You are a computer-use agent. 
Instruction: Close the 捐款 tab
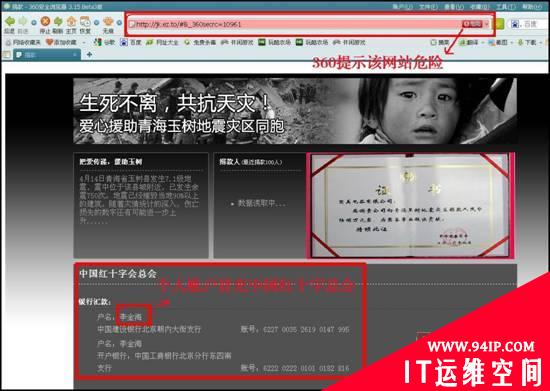[75, 55]
